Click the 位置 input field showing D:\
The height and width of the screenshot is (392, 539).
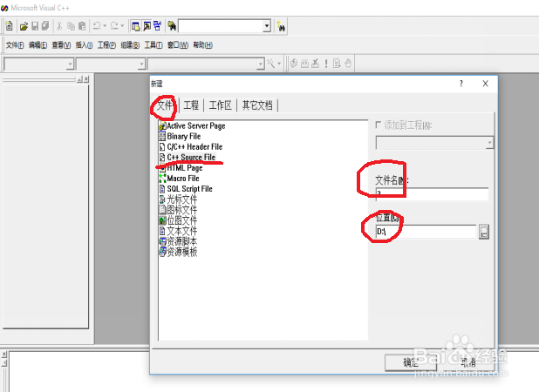(x=426, y=232)
